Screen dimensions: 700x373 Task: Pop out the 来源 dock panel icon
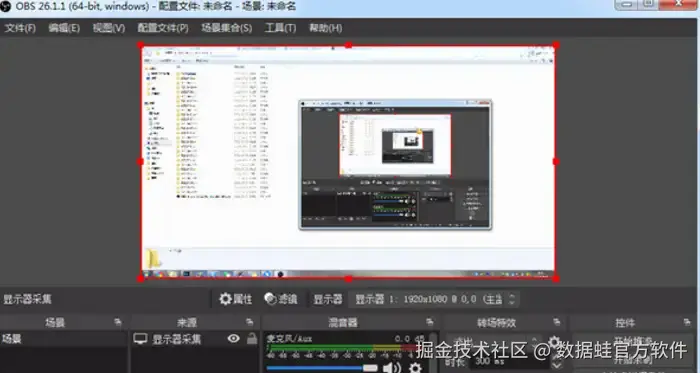point(250,322)
